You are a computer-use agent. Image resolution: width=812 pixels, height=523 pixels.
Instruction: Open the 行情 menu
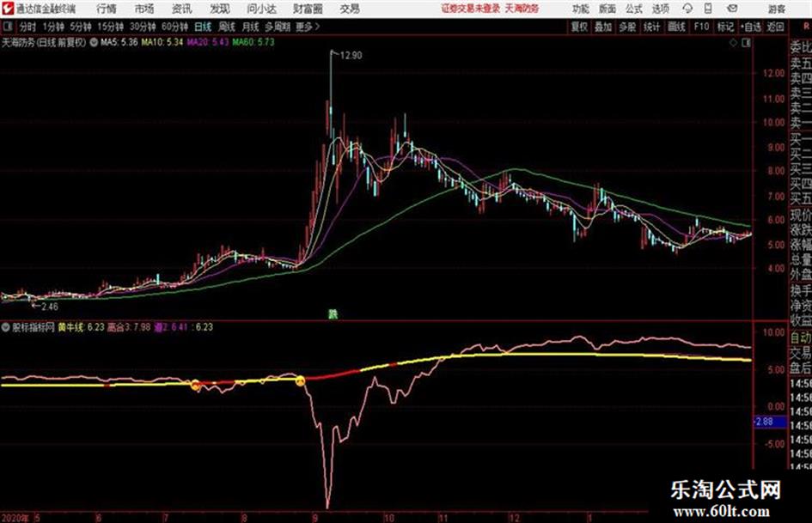(x=107, y=9)
